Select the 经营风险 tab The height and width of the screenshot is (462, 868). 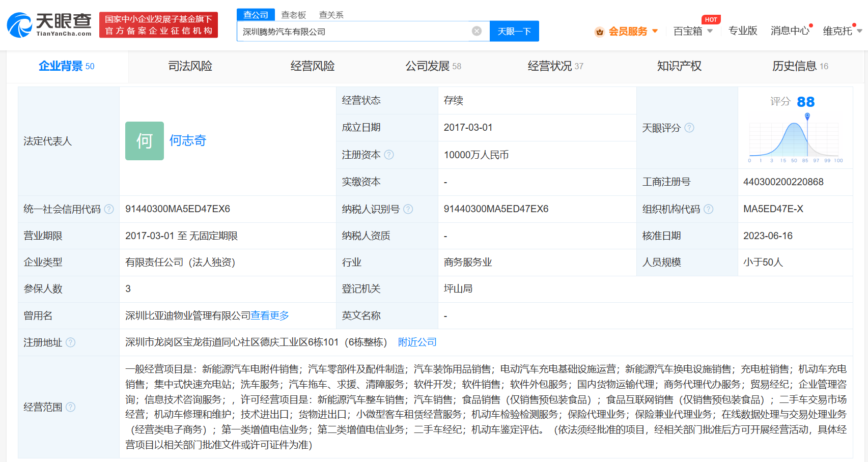tap(313, 66)
